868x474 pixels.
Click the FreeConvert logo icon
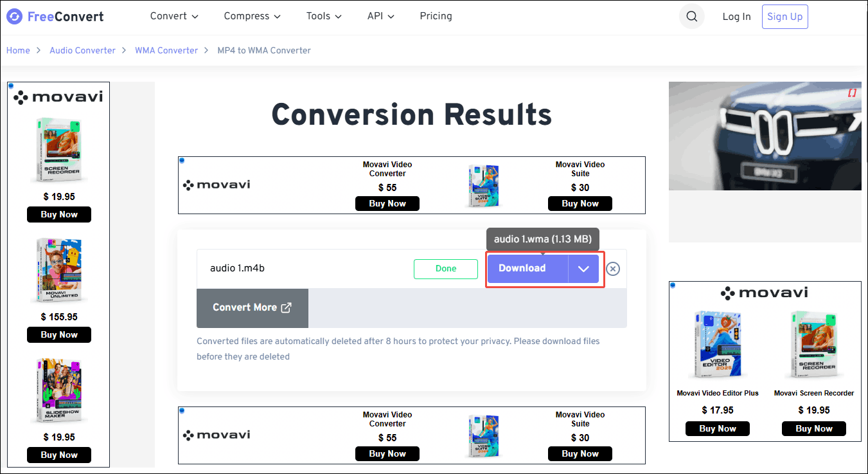pos(14,17)
